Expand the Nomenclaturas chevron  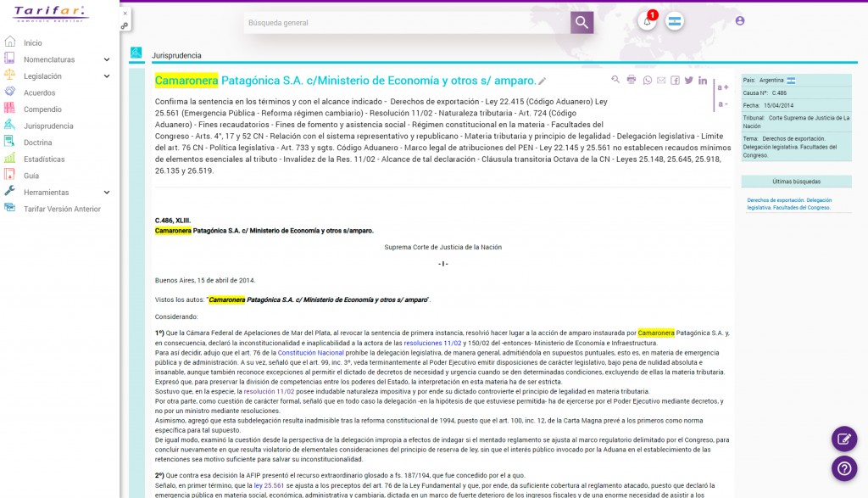tap(107, 59)
